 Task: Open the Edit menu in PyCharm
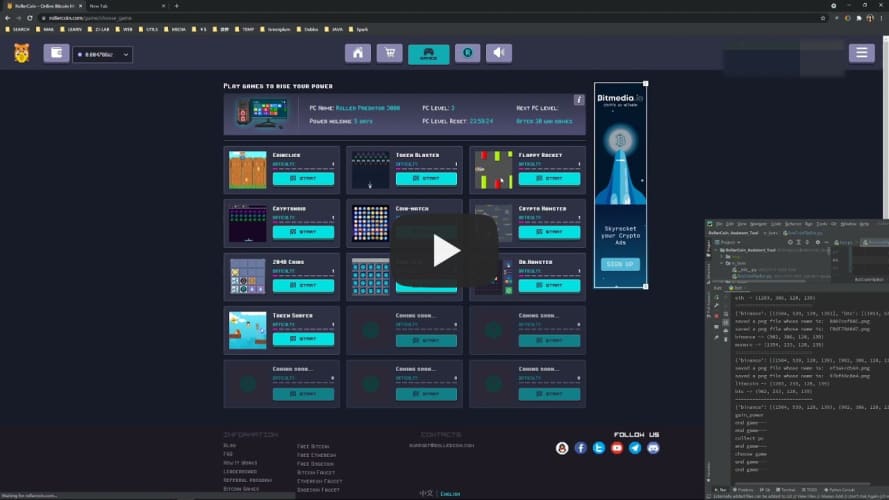click(730, 224)
